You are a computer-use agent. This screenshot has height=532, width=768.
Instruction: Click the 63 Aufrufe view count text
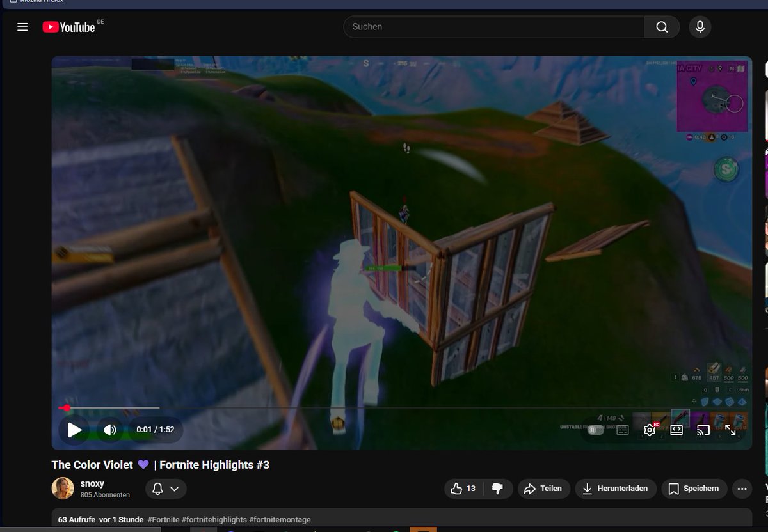pos(76,520)
